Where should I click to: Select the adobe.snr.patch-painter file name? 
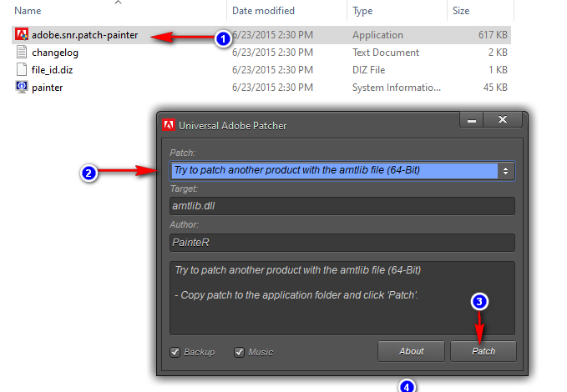point(85,35)
